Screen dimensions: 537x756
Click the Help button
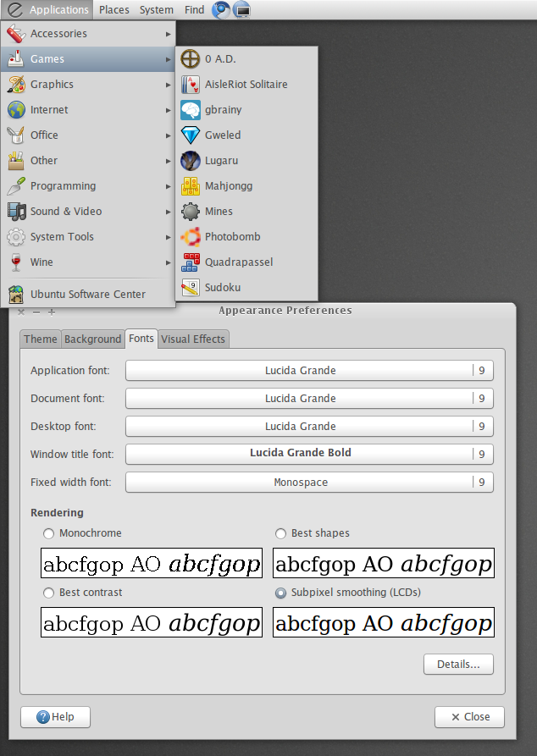point(56,717)
